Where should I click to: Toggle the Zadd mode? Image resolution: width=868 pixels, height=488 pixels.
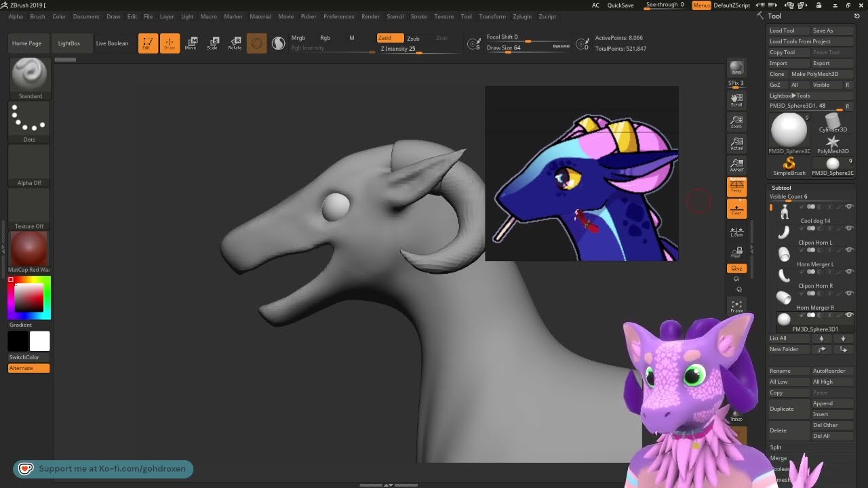click(x=390, y=38)
